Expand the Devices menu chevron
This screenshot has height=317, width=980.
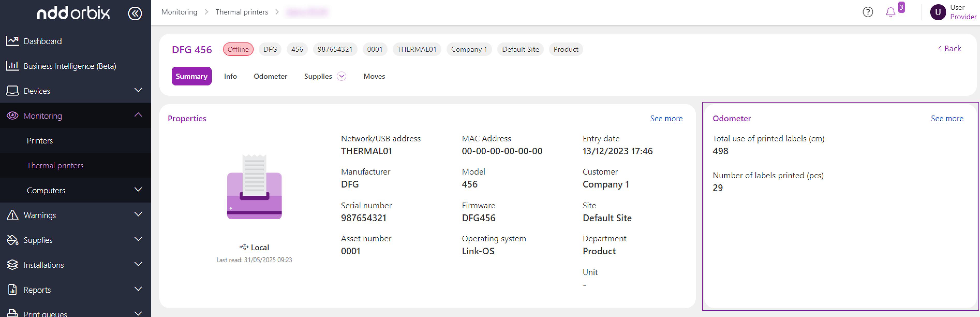pyautogui.click(x=138, y=90)
